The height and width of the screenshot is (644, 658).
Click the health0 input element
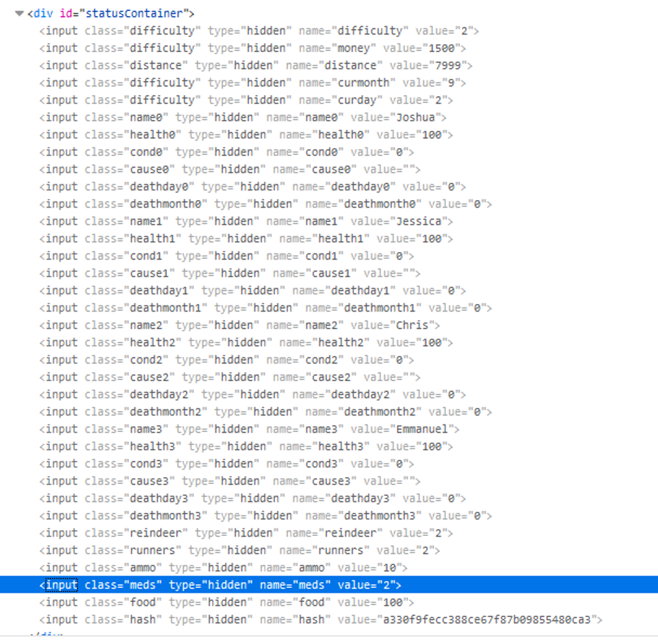click(x=246, y=135)
